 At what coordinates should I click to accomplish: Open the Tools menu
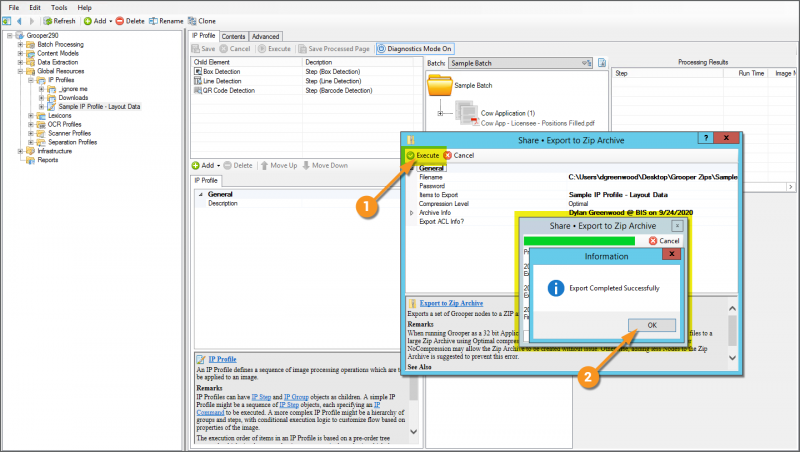59,8
